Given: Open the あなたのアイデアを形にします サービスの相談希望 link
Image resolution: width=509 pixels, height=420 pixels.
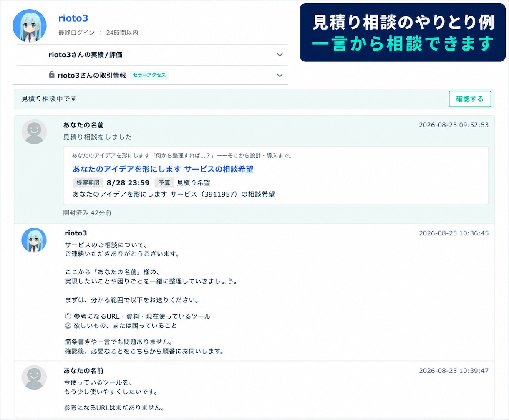Looking at the screenshot, I should (x=163, y=169).
